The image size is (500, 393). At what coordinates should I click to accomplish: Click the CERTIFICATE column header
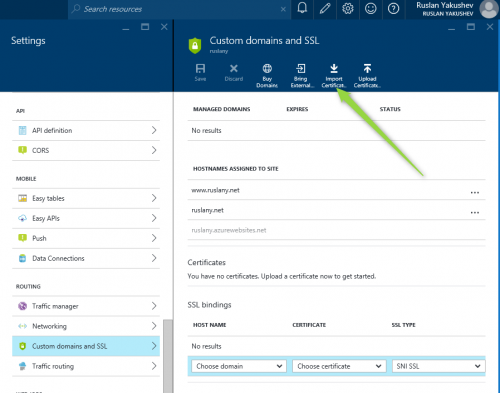point(309,325)
